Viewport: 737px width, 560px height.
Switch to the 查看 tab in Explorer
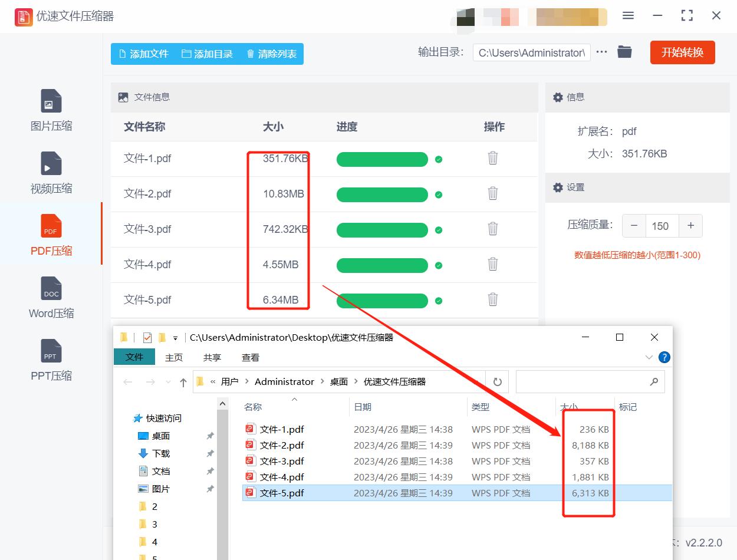[250, 357]
